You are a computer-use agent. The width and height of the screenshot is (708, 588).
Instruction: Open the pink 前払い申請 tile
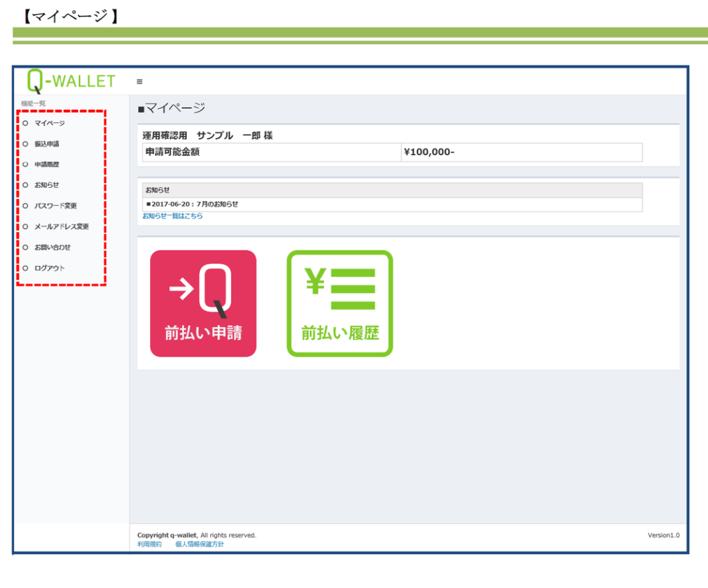click(x=203, y=303)
